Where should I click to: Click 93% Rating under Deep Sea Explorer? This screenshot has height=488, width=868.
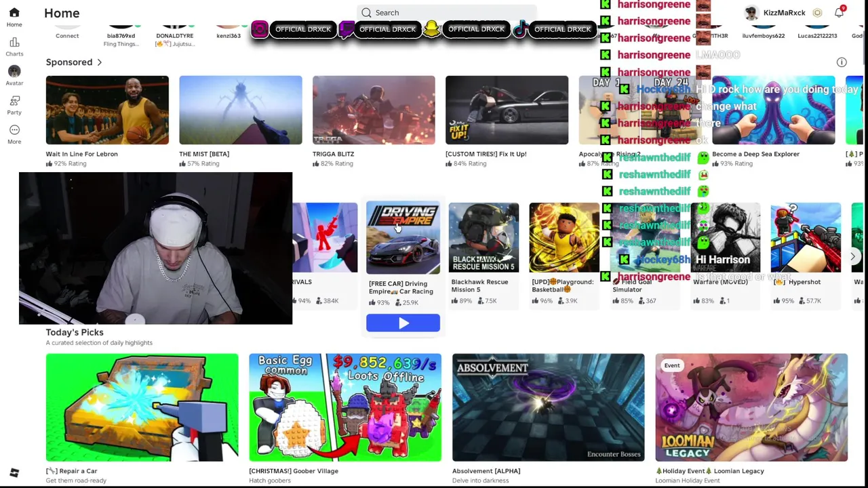pyautogui.click(x=732, y=164)
